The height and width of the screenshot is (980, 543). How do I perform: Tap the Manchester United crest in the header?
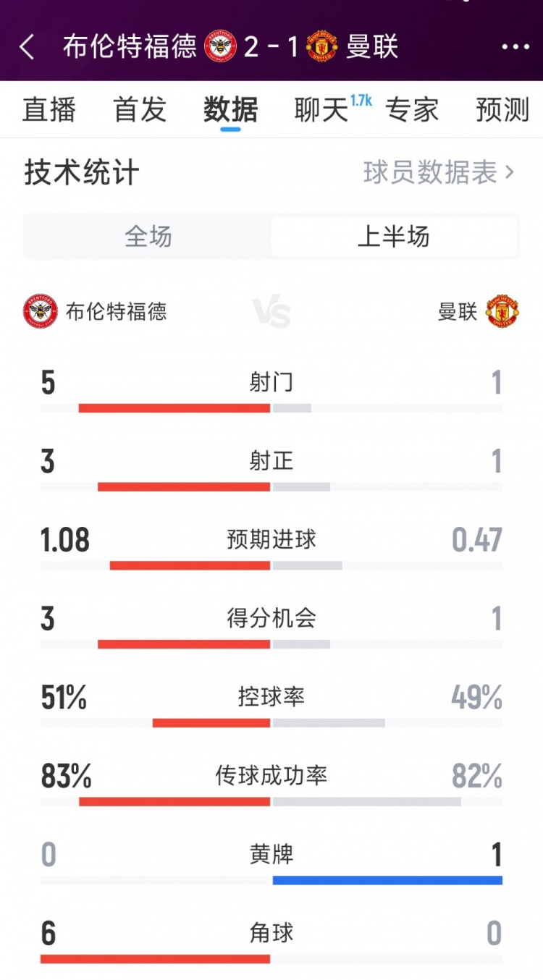click(x=321, y=47)
